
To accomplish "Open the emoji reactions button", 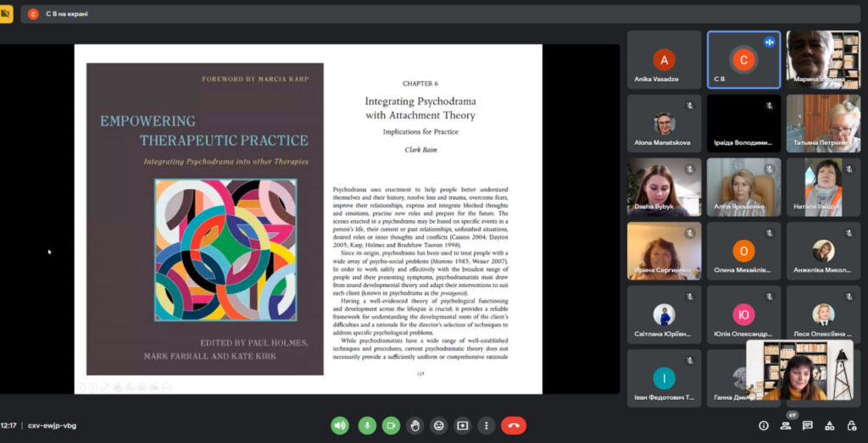I will [x=438, y=425].
